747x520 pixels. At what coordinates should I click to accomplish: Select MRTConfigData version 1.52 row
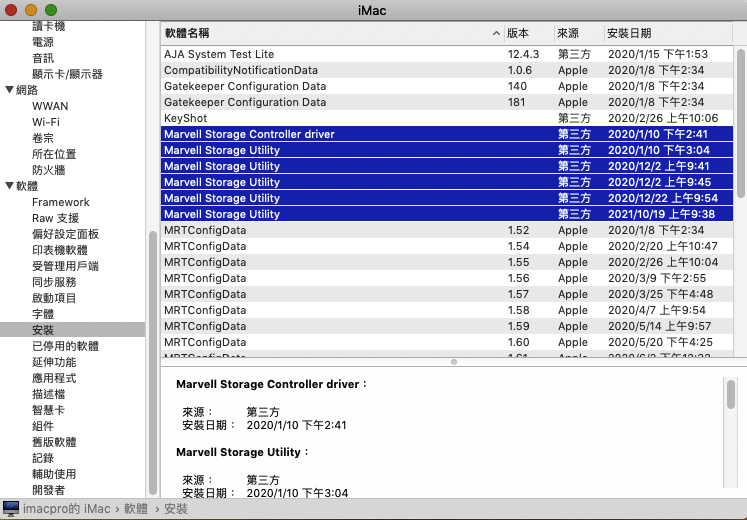[447, 230]
